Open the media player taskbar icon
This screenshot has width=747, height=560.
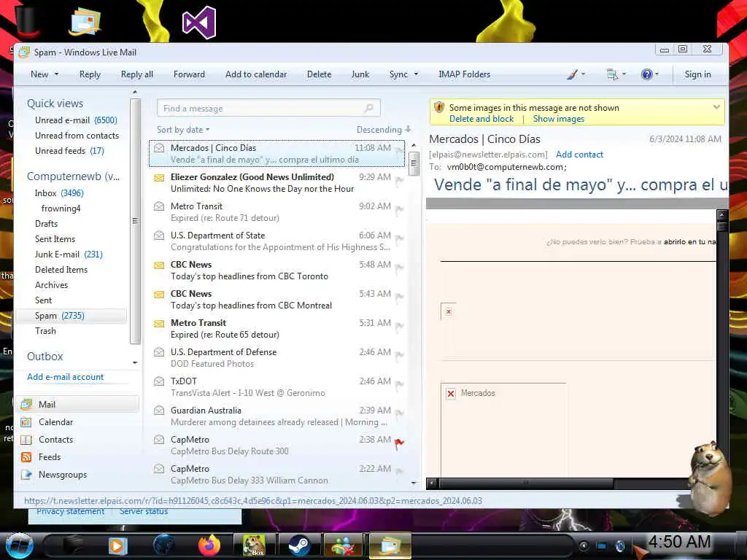pos(117,545)
